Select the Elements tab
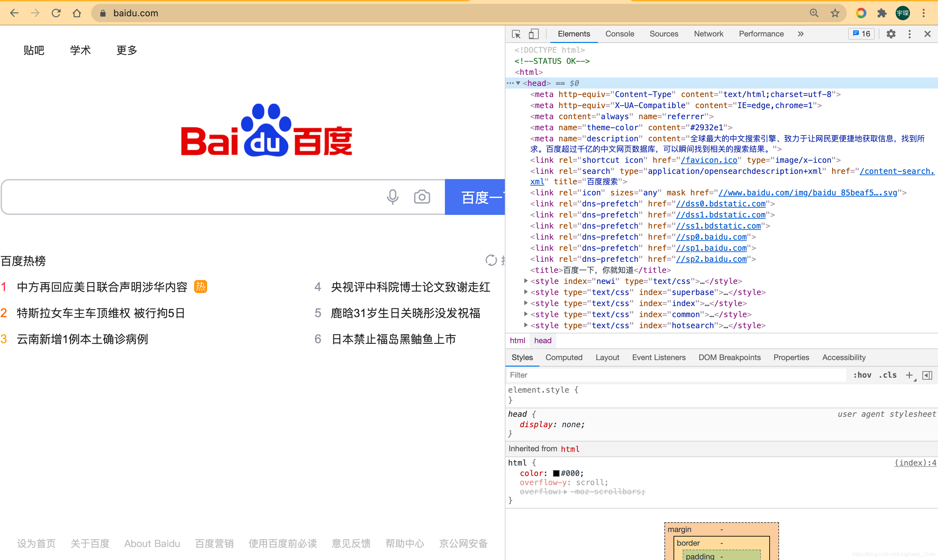Viewport: 938px width, 560px height. pyautogui.click(x=574, y=34)
